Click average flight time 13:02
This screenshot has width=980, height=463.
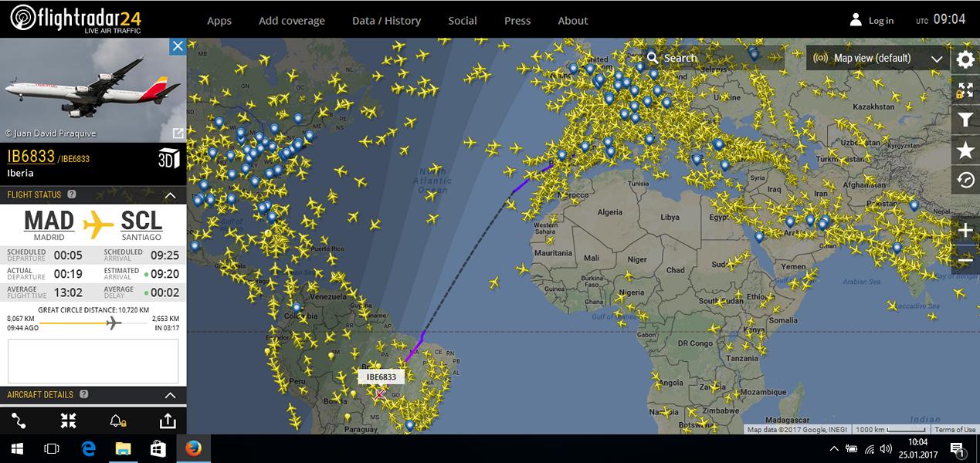click(x=68, y=292)
